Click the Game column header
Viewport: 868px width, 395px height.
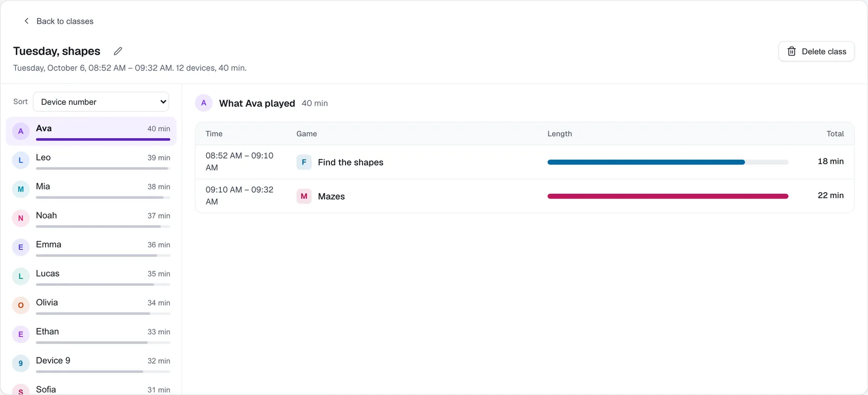307,133
